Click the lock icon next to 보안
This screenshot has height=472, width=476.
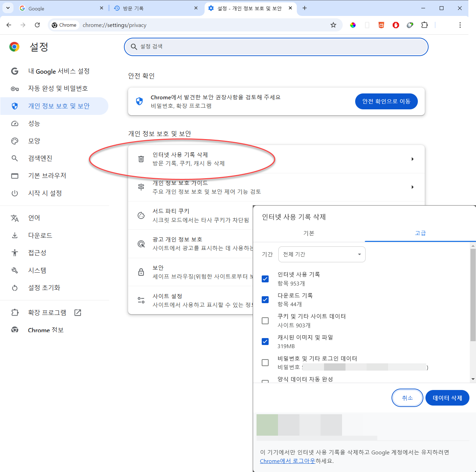click(141, 272)
